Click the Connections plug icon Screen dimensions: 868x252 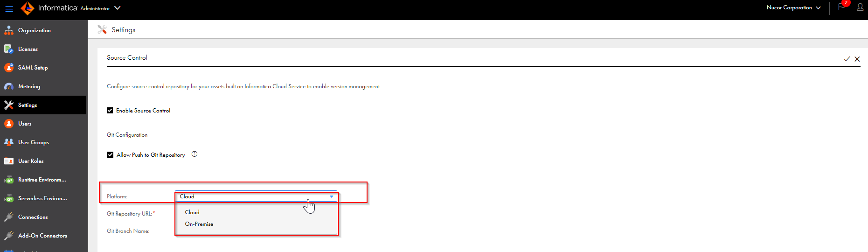(x=9, y=217)
